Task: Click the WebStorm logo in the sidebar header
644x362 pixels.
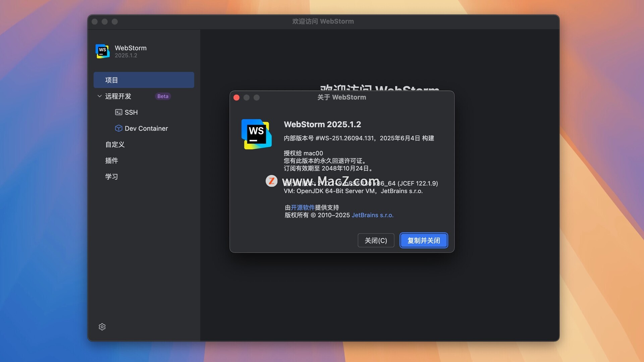Action: point(103,51)
